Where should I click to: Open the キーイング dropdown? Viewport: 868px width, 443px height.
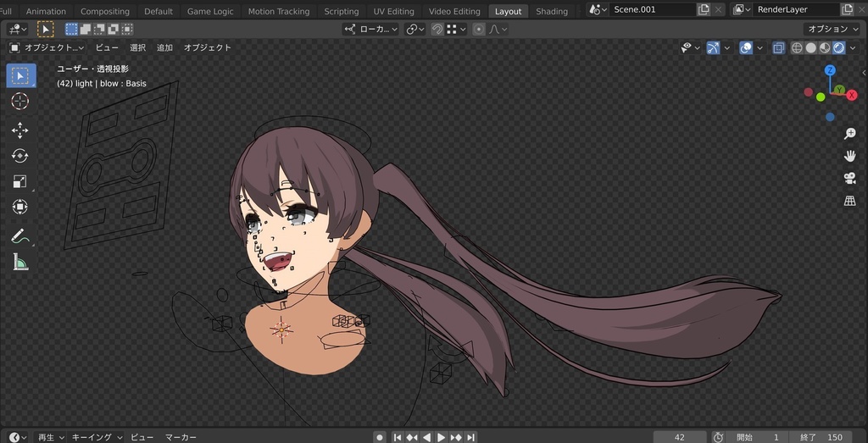click(97, 437)
